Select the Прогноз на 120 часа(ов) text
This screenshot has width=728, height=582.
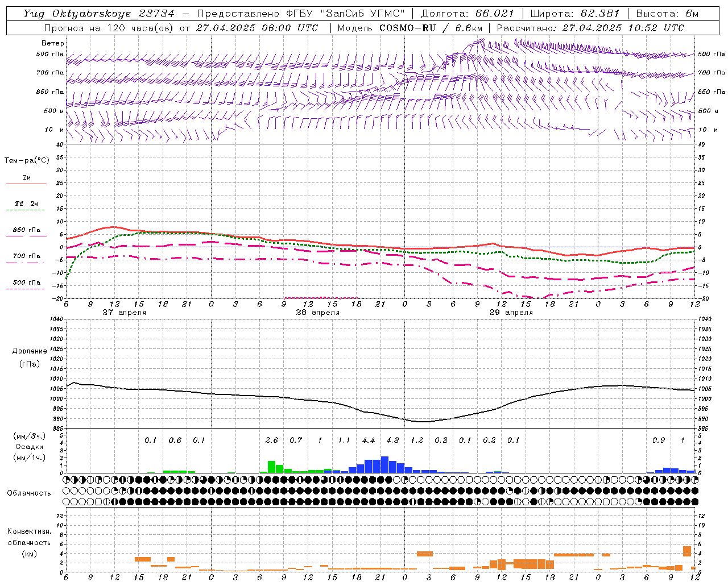coord(110,28)
